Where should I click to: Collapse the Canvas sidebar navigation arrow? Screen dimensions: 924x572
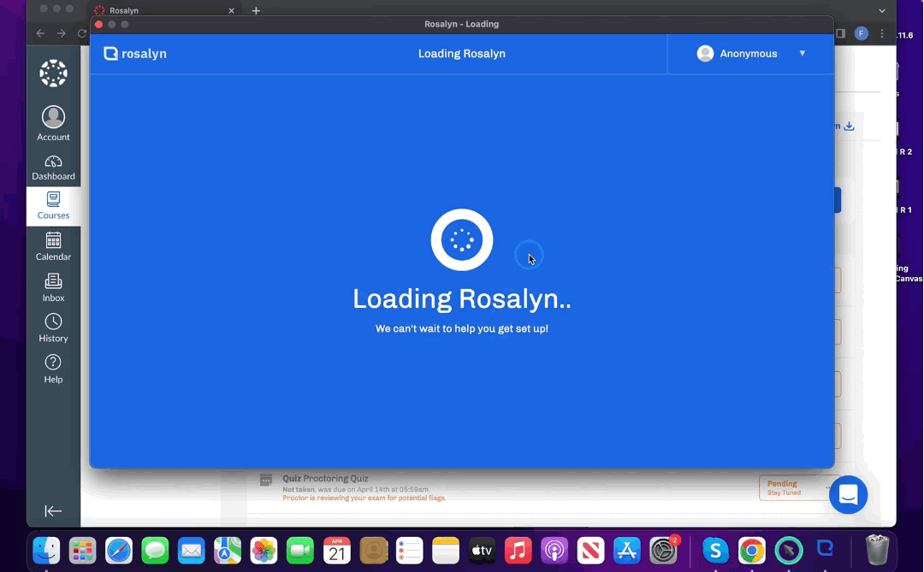pos(53,510)
